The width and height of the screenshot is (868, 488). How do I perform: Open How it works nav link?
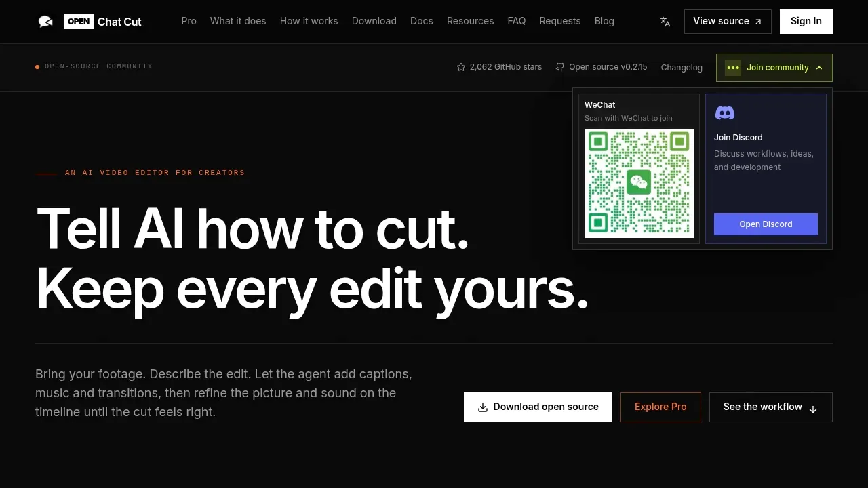tap(309, 21)
